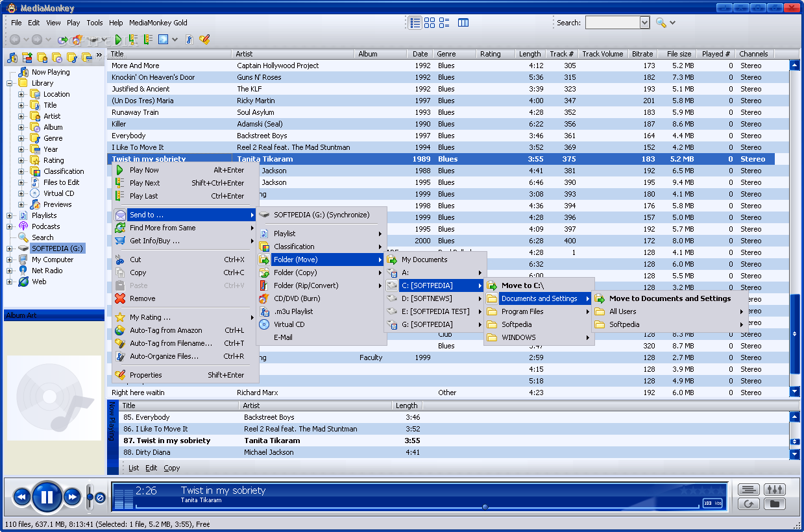Select Remove from the context menu

pos(186,298)
